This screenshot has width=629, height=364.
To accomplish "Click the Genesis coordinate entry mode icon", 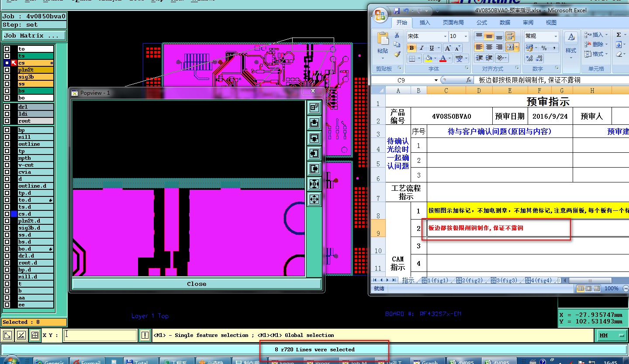I will click(7, 335).
